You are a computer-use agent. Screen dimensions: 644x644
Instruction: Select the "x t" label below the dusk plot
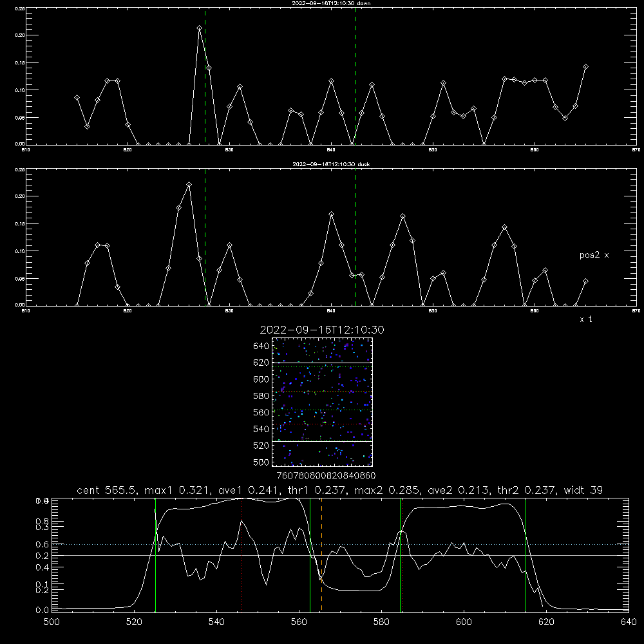tap(585, 319)
